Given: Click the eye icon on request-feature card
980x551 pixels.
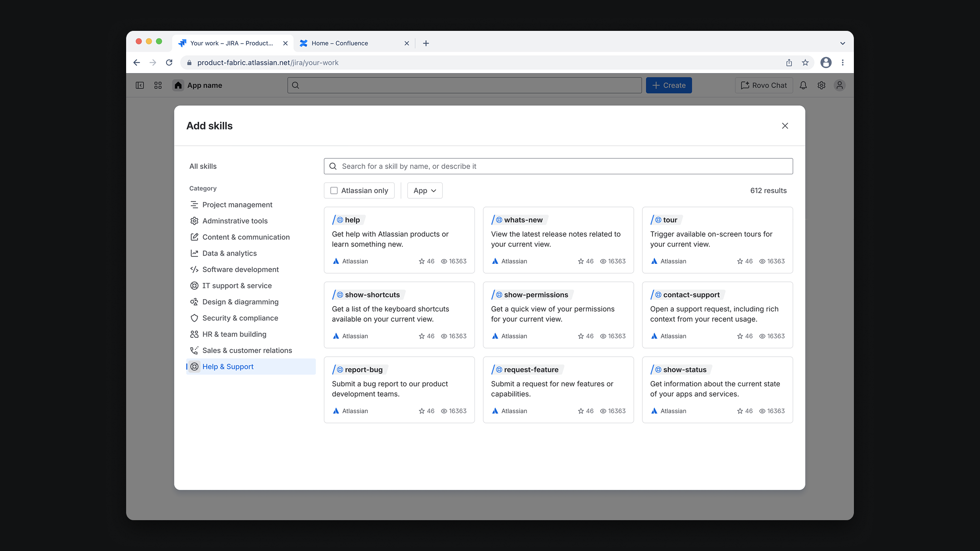Looking at the screenshot, I should pos(603,411).
